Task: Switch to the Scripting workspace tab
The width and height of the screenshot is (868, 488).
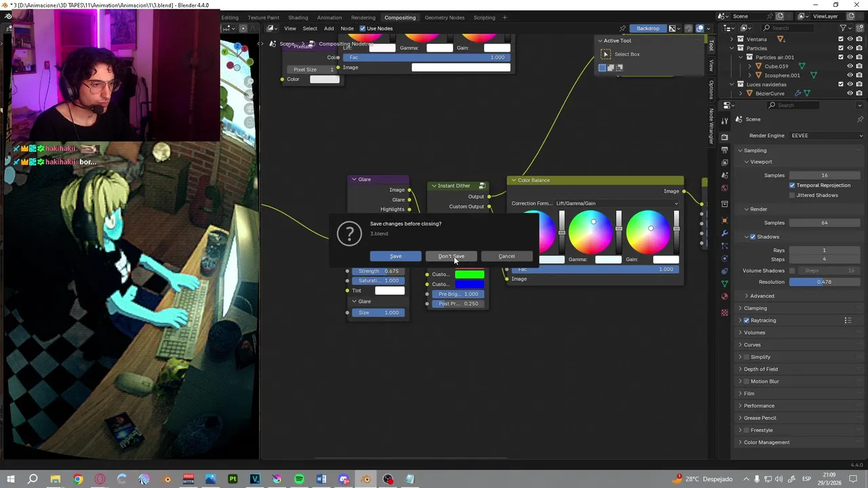Action: pos(484,18)
